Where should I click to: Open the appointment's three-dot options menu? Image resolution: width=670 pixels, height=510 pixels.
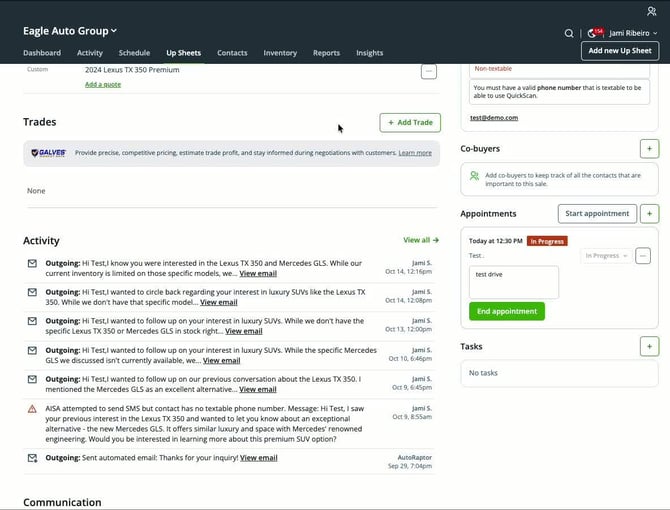coord(643,256)
